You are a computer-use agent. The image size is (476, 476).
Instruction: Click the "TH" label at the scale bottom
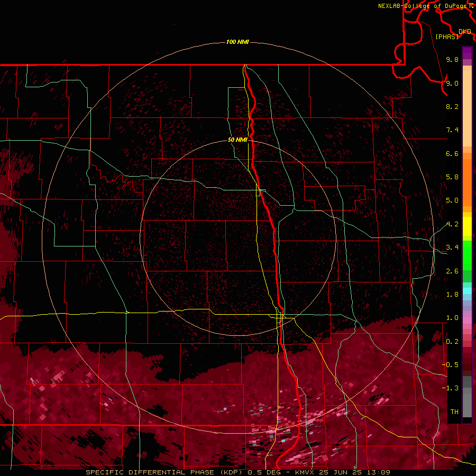pyautogui.click(x=454, y=412)
